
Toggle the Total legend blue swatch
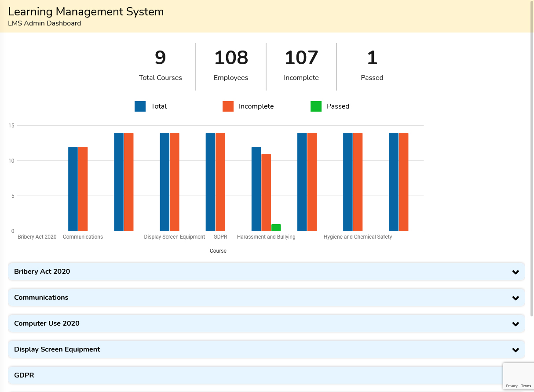[140, 106]
